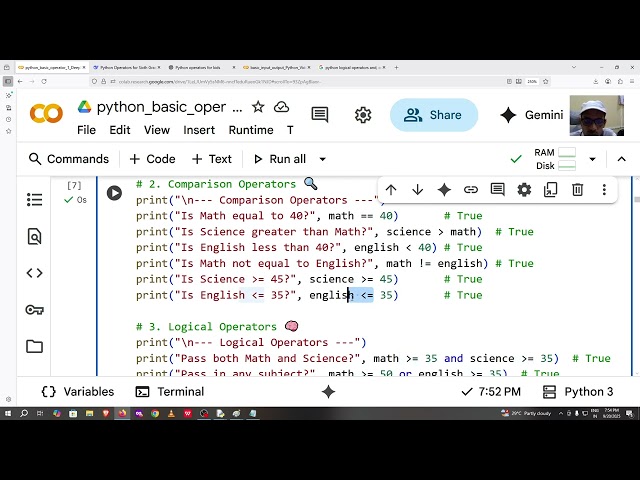The width and height of the screenshot is (640, 480).
Task: Open the Code snippets sidebar panel
Action: 34,273
